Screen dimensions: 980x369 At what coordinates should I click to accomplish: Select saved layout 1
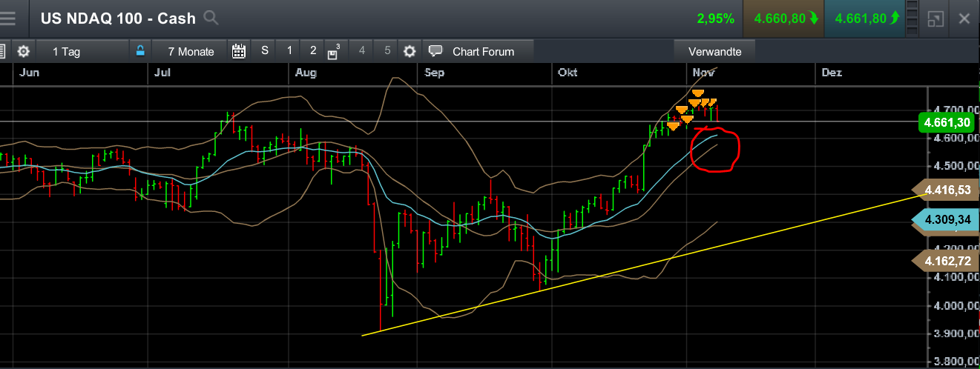289,51
